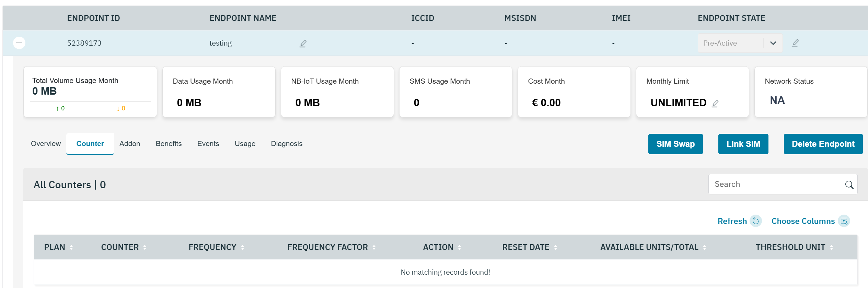Click the edit pencil beside endpoint name testing
The image size is (868, 288).
303,44
